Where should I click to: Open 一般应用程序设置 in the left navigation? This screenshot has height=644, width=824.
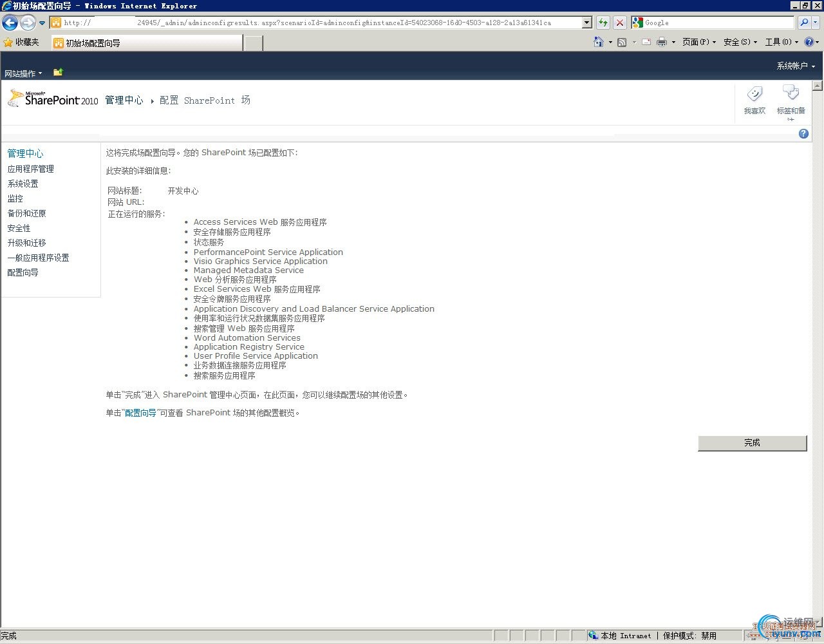point(38,258)
